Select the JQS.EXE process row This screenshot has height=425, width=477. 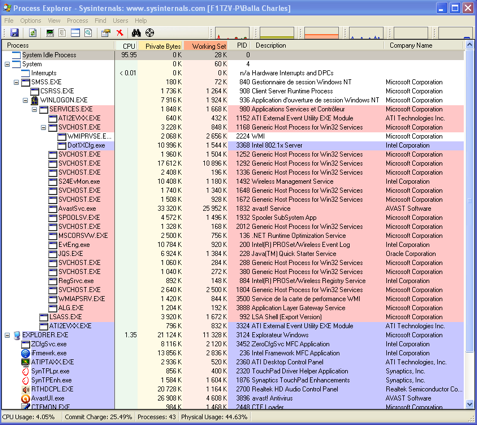tap(233, 254)
